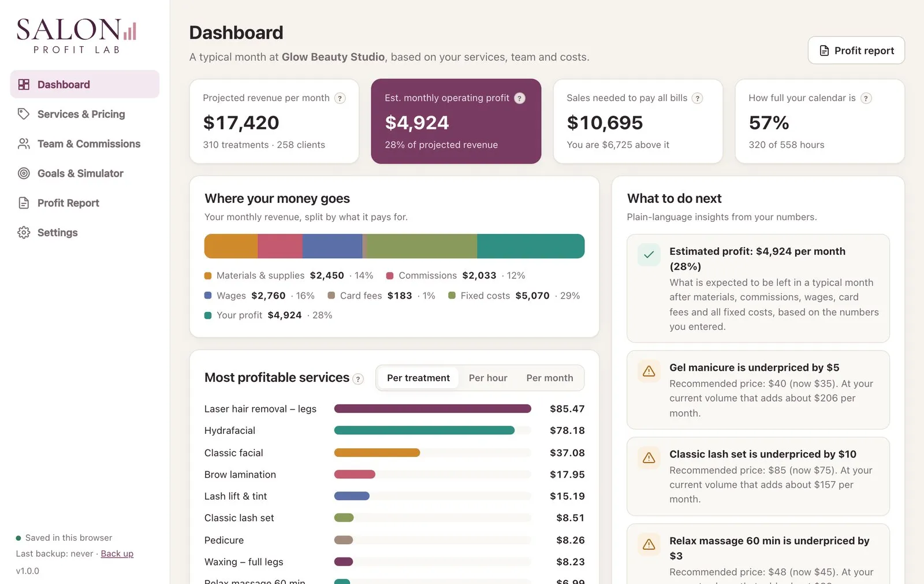Click the Sales needed to pay all bills card
This screenshot has width=924, height=584.
638,121
